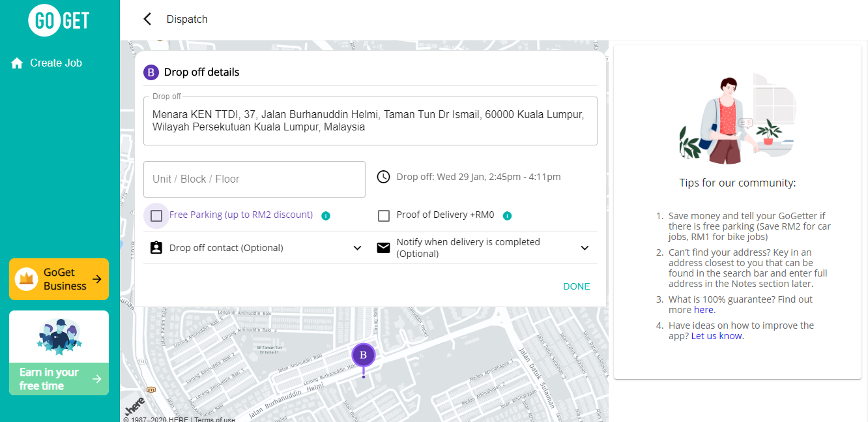The height and width of the screenshot is (422, 868).
Task: Click the Drop off details heading
Action: (201, 72)
